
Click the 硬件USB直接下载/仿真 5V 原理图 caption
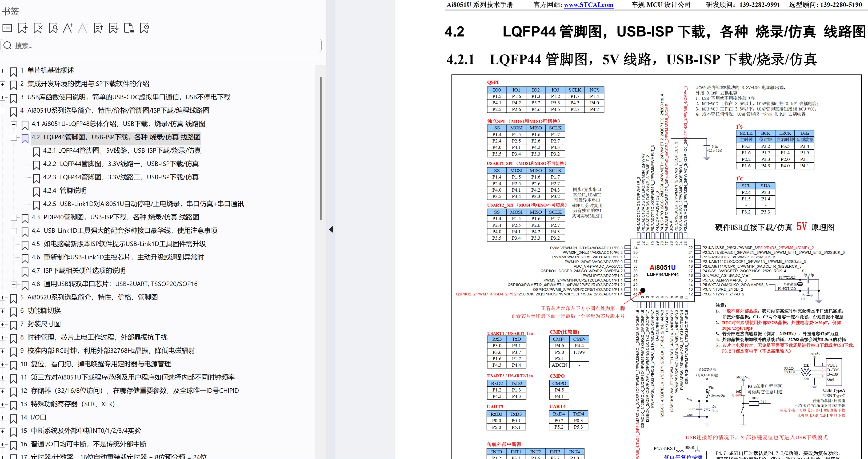coord(774,227)
